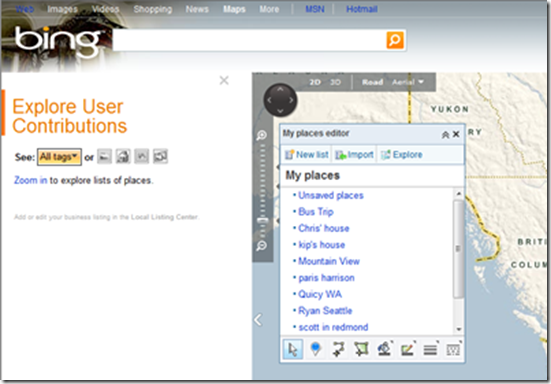Viewport: 551px width, 384px height.
Task: Click the zoom out magnifier on the map
Action: (262, 246)
